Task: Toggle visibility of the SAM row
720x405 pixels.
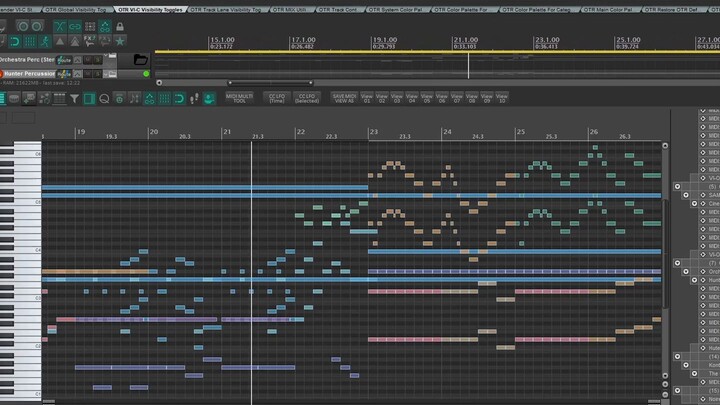Action: [x=703, y=195]
